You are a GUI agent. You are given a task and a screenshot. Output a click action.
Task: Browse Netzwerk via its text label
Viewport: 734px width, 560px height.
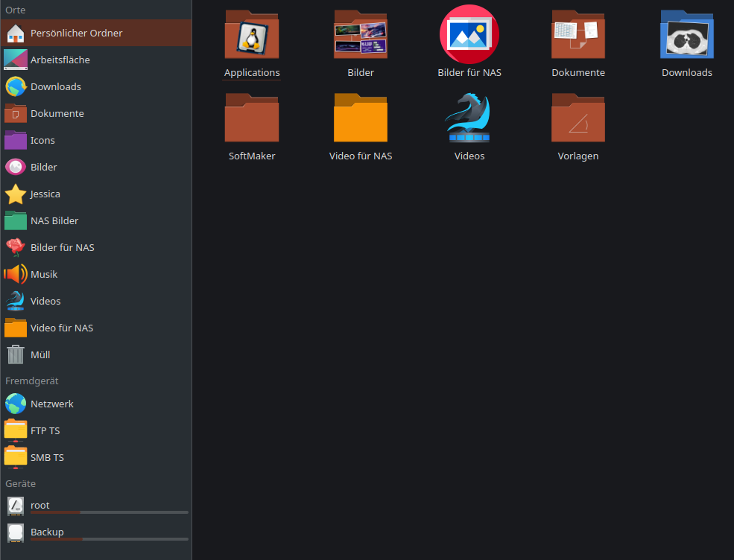tap(52, 404)
